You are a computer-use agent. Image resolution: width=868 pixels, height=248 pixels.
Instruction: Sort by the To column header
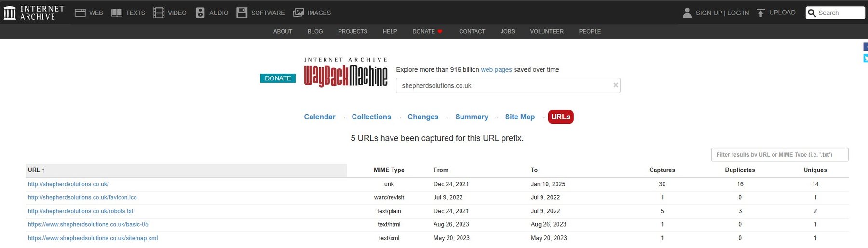[534, 170]
